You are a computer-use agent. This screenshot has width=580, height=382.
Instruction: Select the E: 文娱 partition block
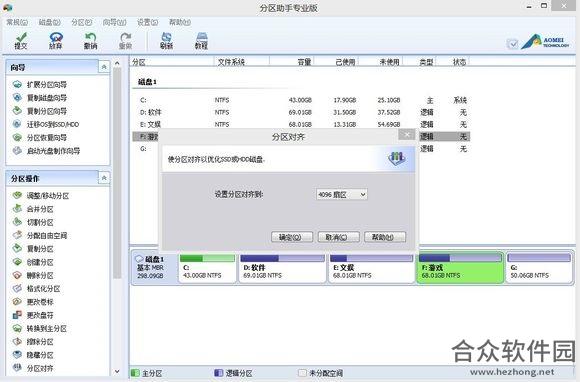[x=371, y=268]
